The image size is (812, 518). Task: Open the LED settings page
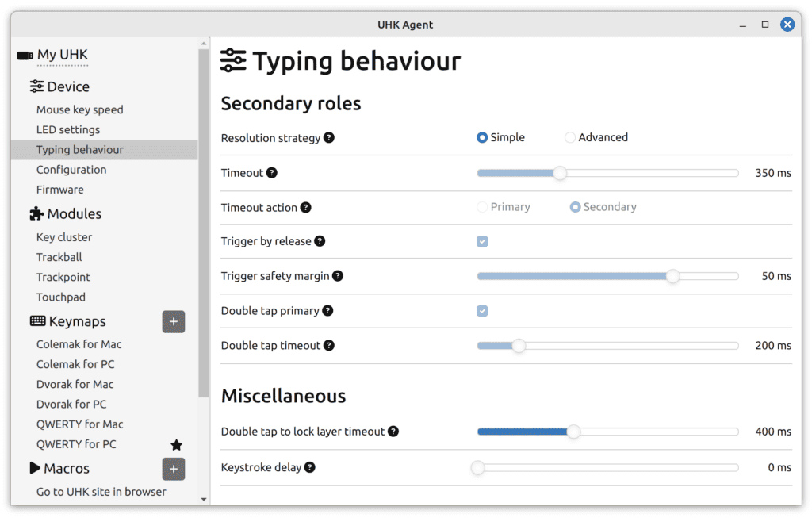68,129
